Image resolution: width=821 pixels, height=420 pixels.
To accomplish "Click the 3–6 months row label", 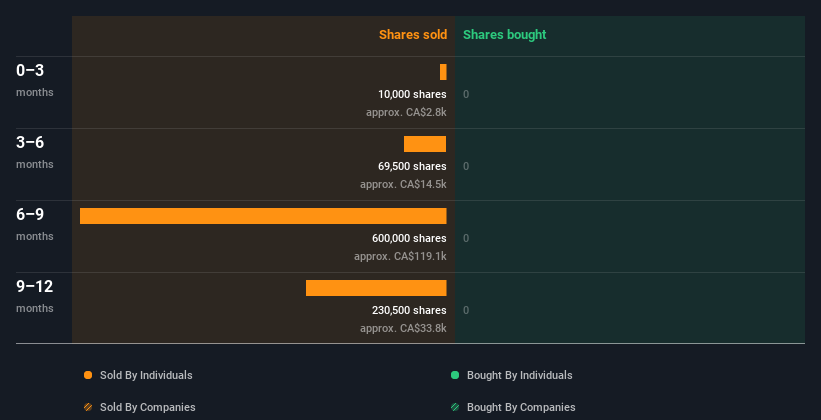I will click(x=35, y=152).
